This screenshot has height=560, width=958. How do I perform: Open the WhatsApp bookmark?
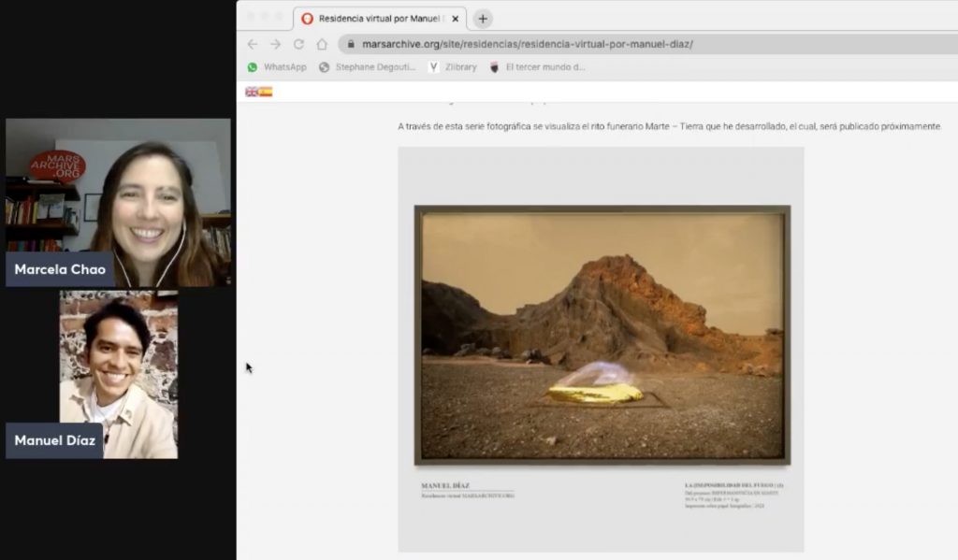pos(277,67)
